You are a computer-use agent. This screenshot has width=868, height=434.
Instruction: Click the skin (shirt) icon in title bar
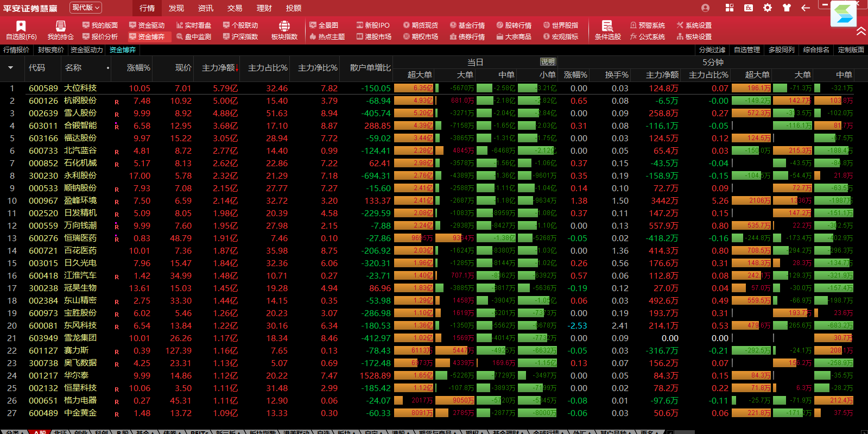[787, 8]
